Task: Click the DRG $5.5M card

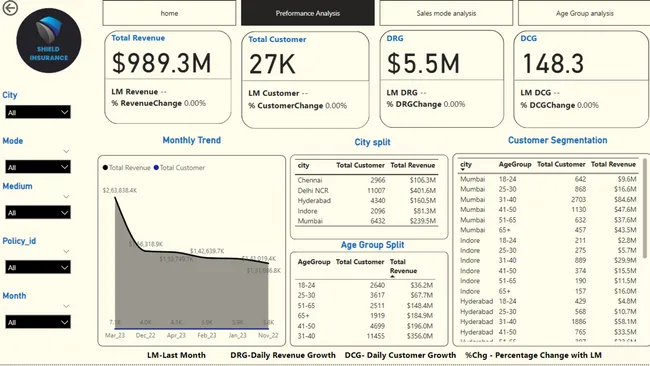Action: (441, 79)
